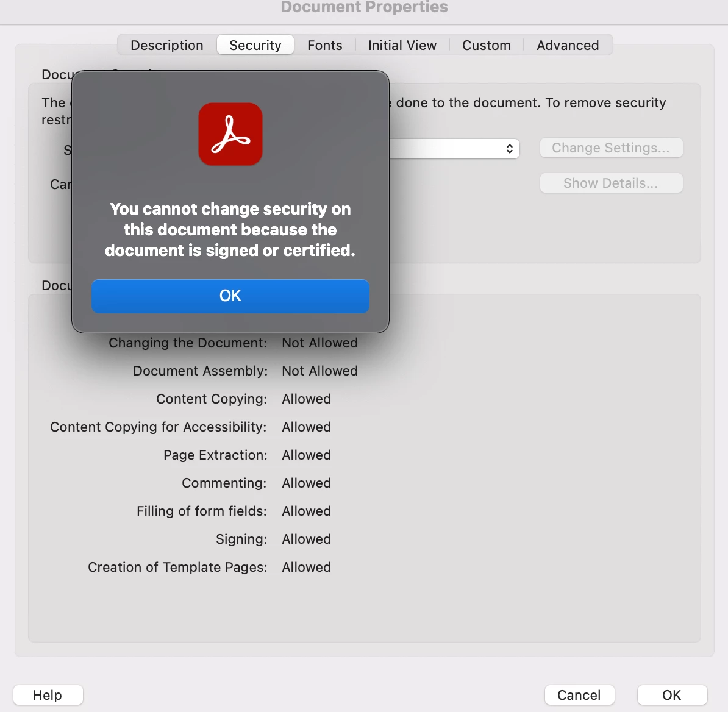
Task: Click 'Allowed' value beside Signing
Action: point(307,539)
